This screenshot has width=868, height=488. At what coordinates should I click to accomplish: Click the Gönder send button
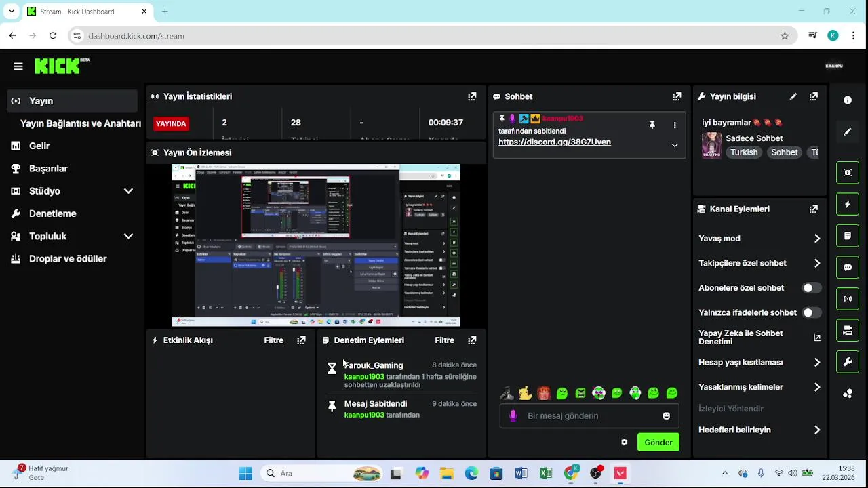(x=658, y=442)
